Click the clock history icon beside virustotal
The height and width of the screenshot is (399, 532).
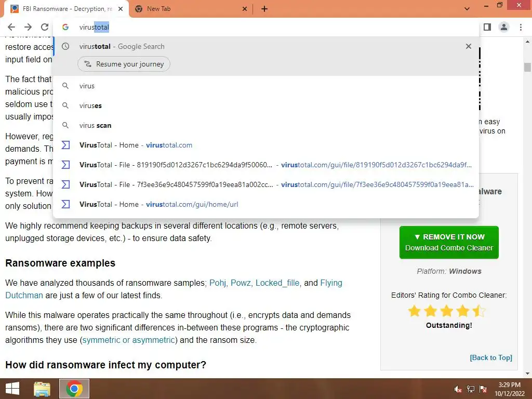(x=65, y=46)
